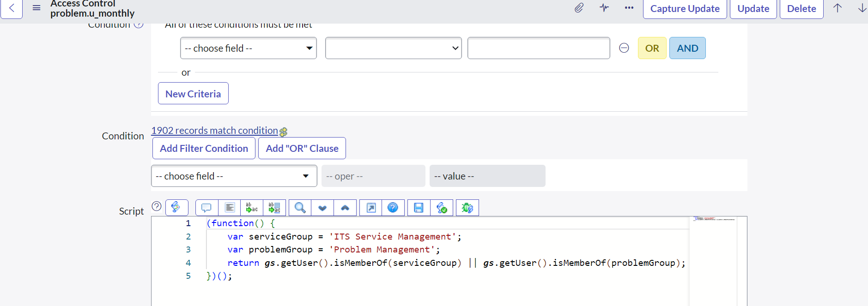Toggle syntax highlighting editor icon
Viewport: 868px width, 306px height.
pyautogui.click(x=176, y=208)
